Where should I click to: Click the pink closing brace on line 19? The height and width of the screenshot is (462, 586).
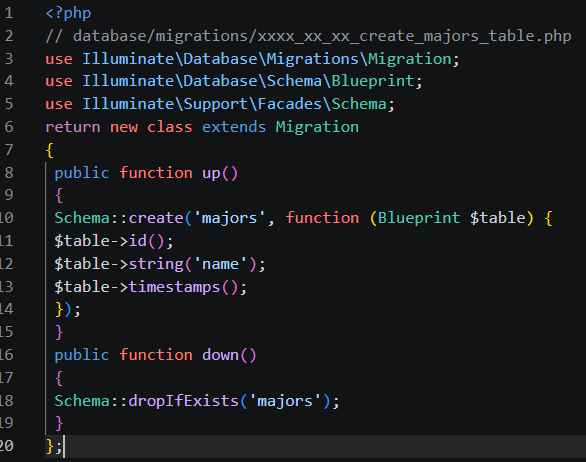click(59, 423)
